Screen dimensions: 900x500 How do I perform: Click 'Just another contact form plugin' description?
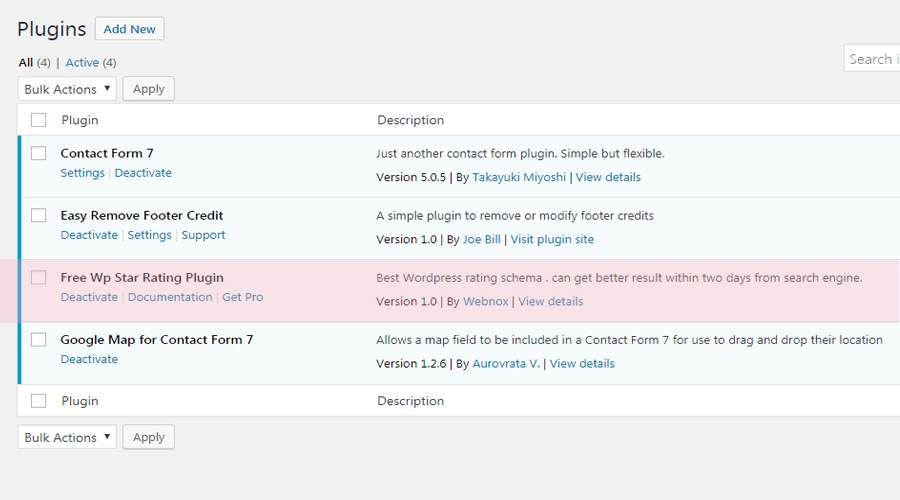point(521,153)
